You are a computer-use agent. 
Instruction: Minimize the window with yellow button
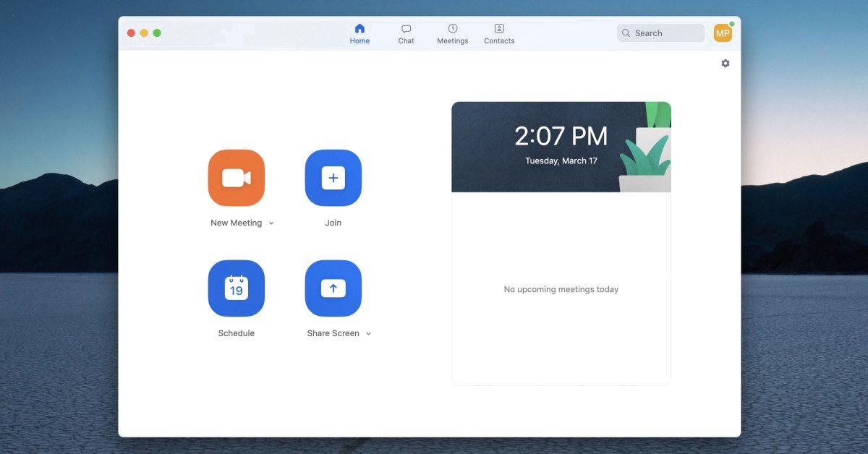pos(144,33)
